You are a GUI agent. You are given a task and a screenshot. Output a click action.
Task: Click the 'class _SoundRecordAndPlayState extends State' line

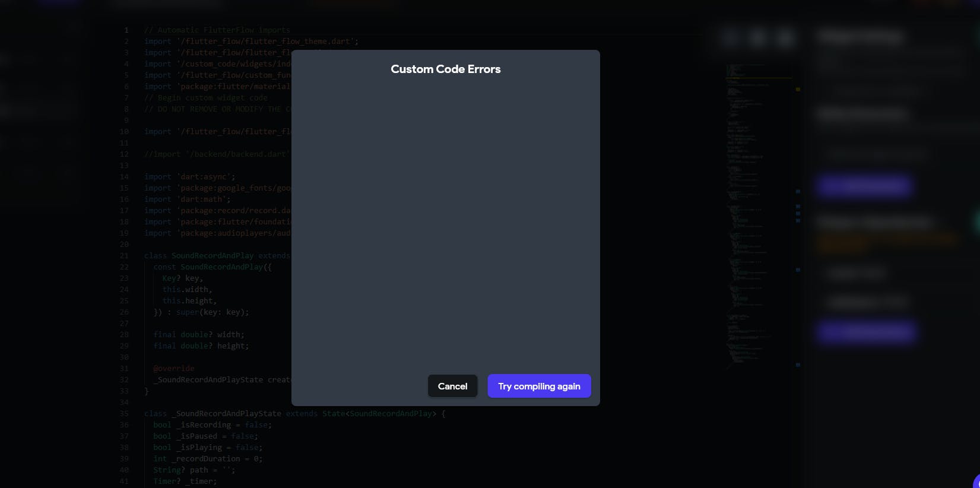[295, 413]
